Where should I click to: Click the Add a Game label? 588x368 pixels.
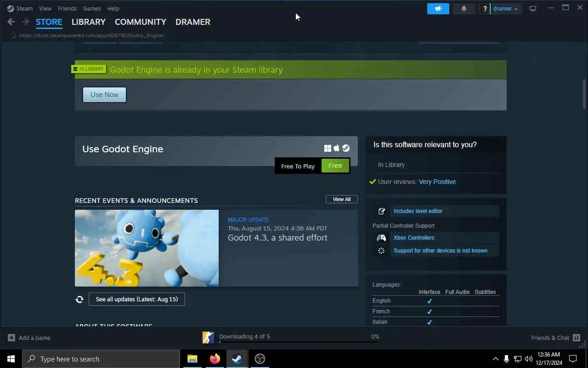(x=34, y=338)
